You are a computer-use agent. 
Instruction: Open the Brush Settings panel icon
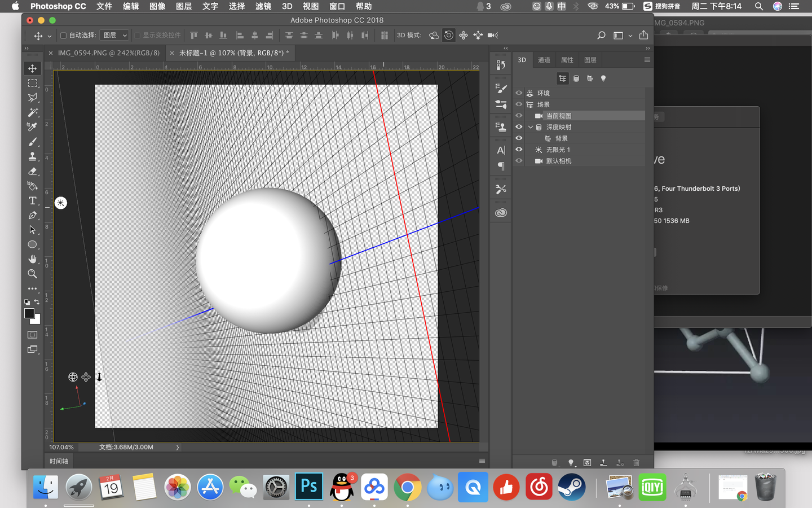501,89
